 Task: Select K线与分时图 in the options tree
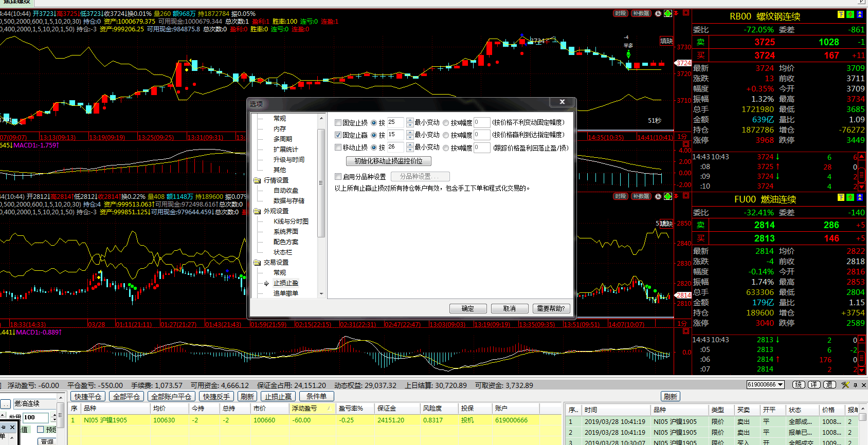pyautogui.click(x=291, y=221)
